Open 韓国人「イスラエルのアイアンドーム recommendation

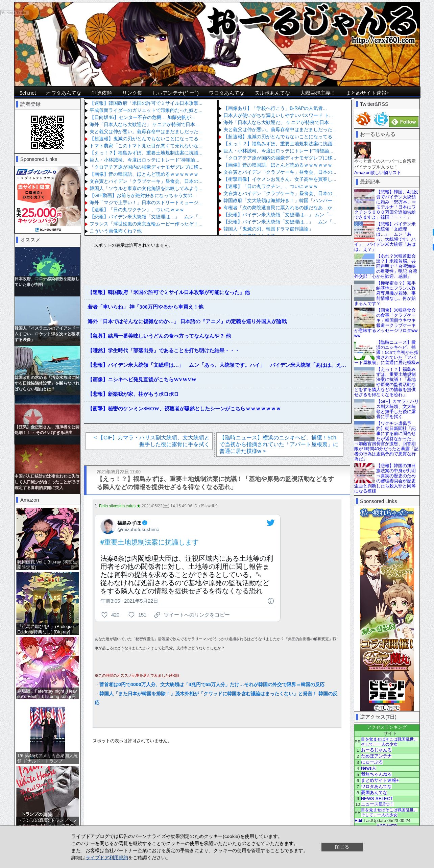[x=47, y=321]
